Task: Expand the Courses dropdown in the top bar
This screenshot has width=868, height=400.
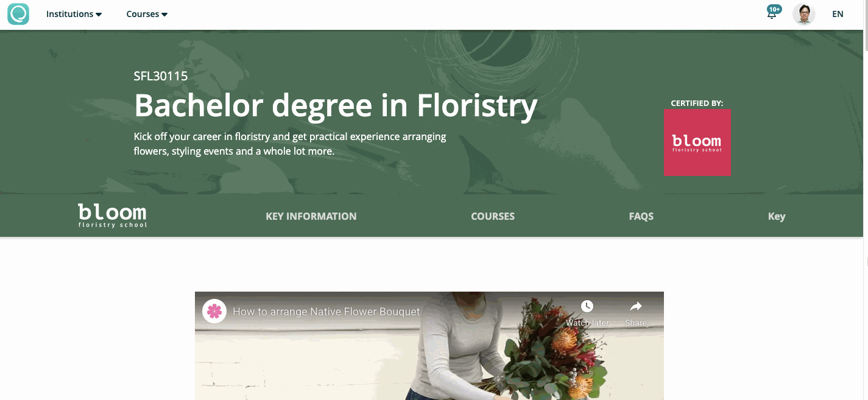Action: click(x=147, y=14)
